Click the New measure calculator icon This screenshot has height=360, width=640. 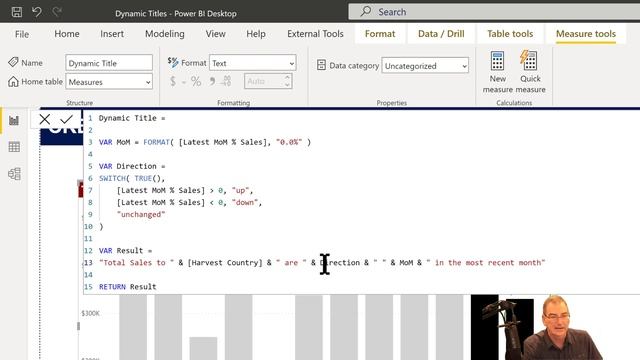[497, 61]
